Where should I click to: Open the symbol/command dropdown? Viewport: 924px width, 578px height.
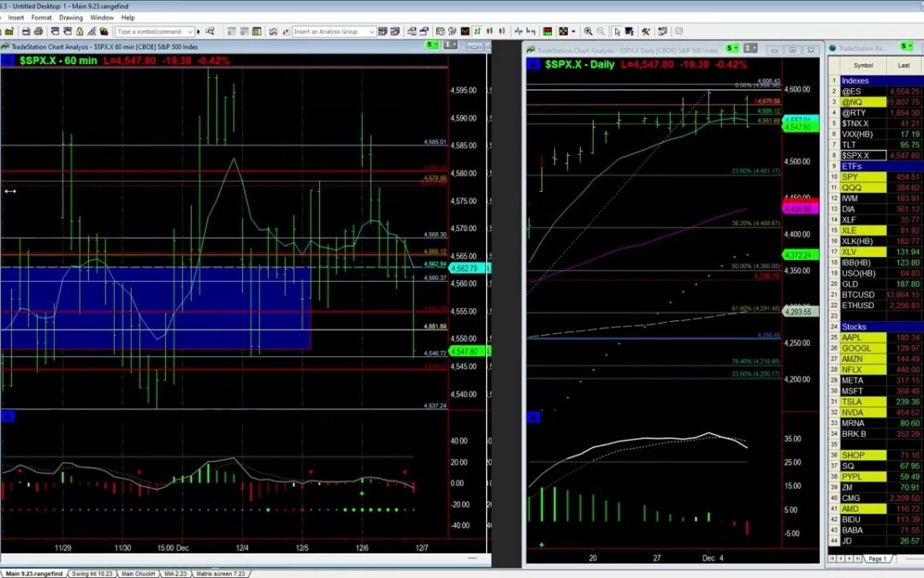pos(190,32)
